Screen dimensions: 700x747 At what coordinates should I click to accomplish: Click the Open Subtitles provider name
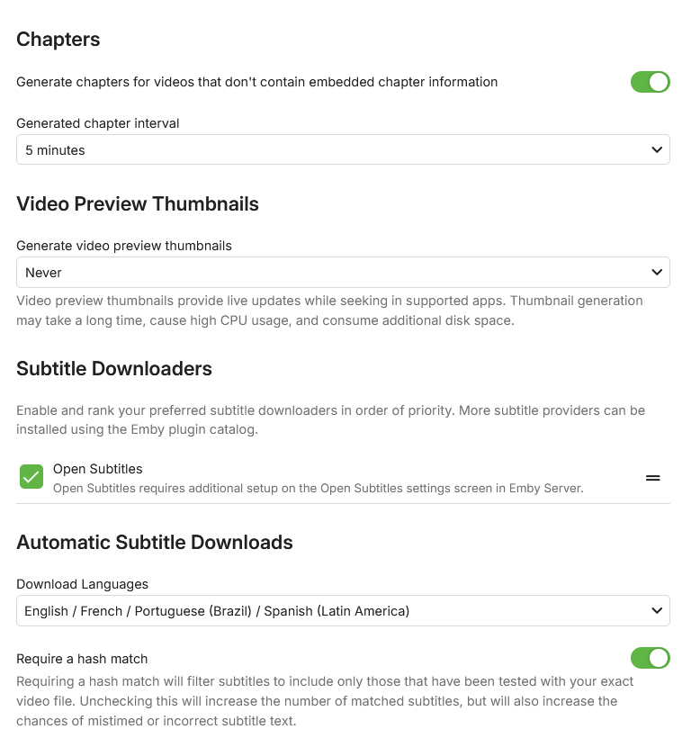(98, 469)
